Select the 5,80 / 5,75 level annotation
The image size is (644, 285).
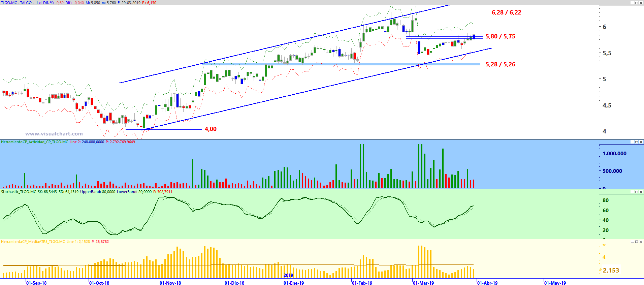coord(500,36)
